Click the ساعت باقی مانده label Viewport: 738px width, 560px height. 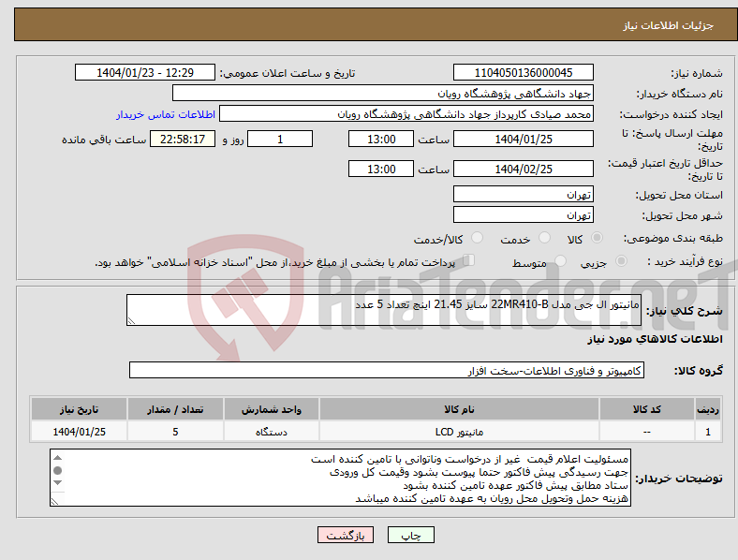click(x=104, y=140)
